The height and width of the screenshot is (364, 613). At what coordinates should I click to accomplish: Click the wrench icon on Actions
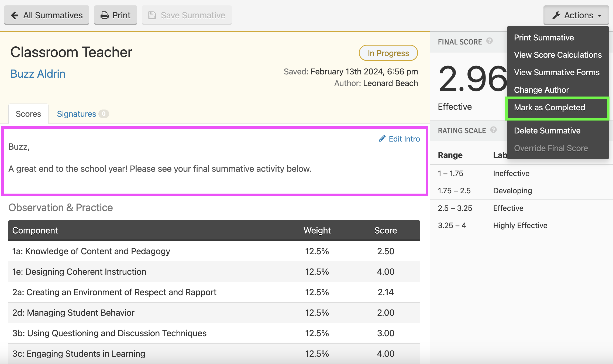tap(556, 15)
